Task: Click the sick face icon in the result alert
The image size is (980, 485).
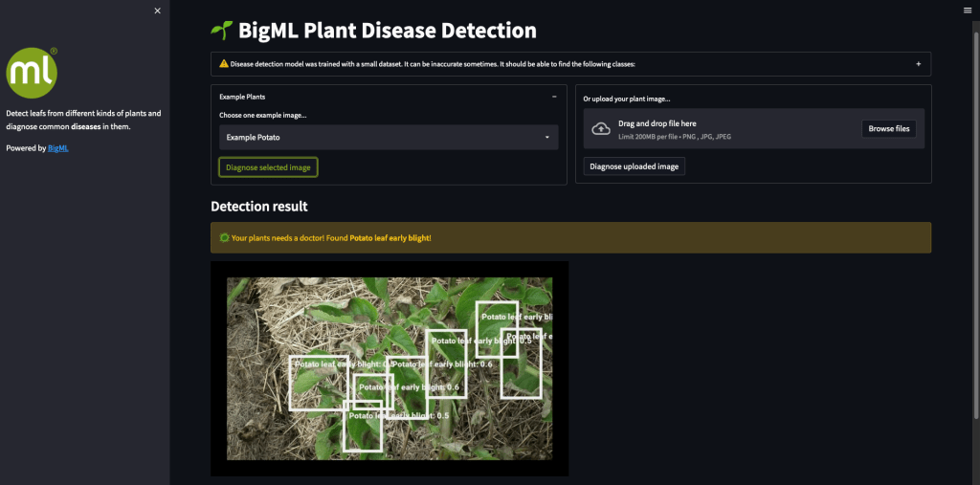Action: tap(224, 237)
